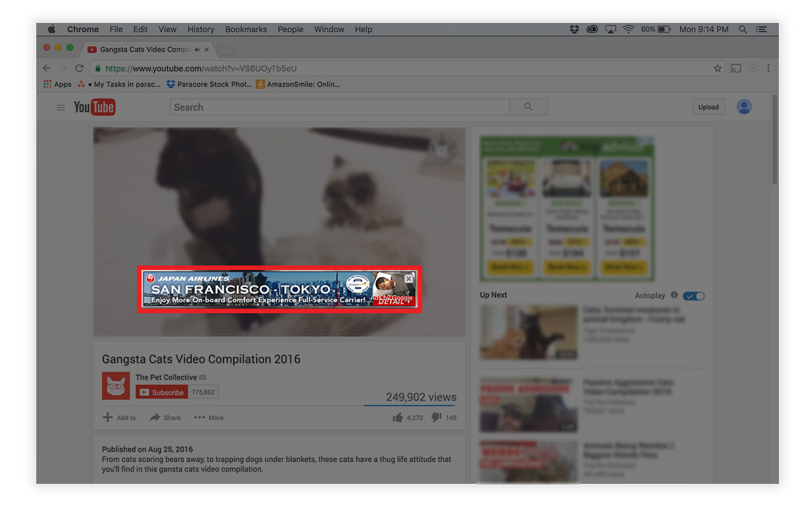The image size is (812, 508).
Task: Click the search magnifier button
Action: [x=528, y=107]
